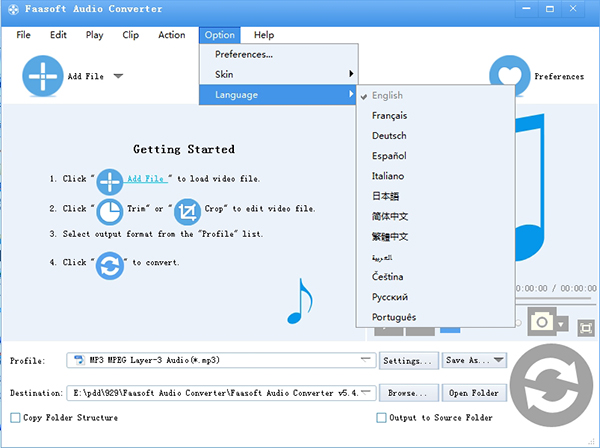600x448 pixels.
Task: Open the Action menu
Action: (x=172, y=35)
